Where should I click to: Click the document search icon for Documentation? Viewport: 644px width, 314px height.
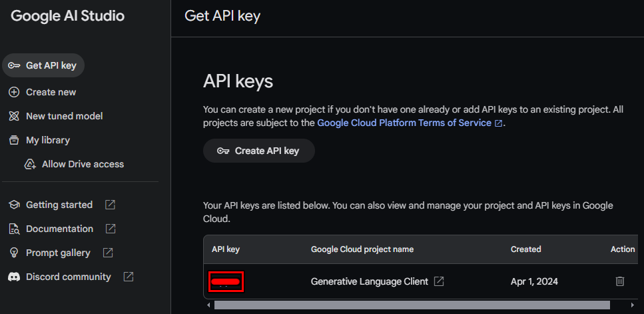(14, 229)
